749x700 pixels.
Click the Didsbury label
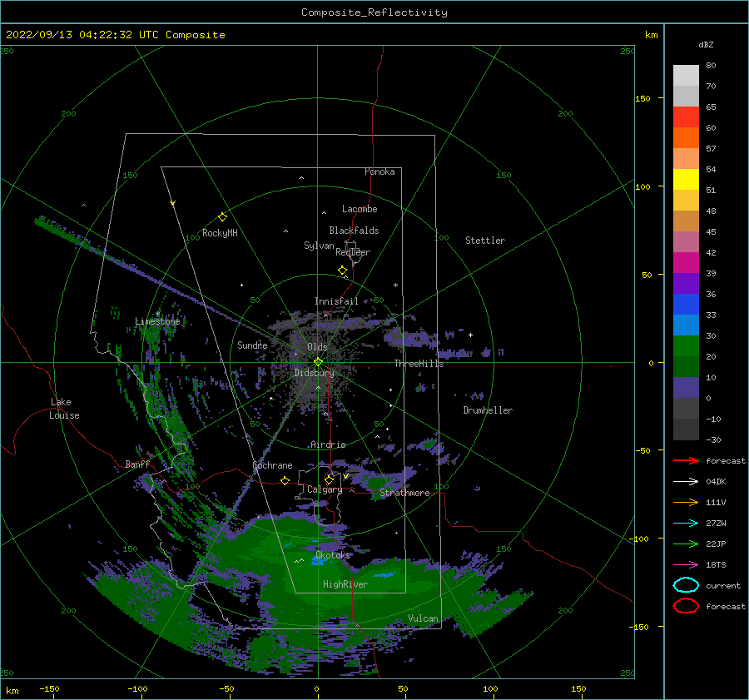click(314, 373)
